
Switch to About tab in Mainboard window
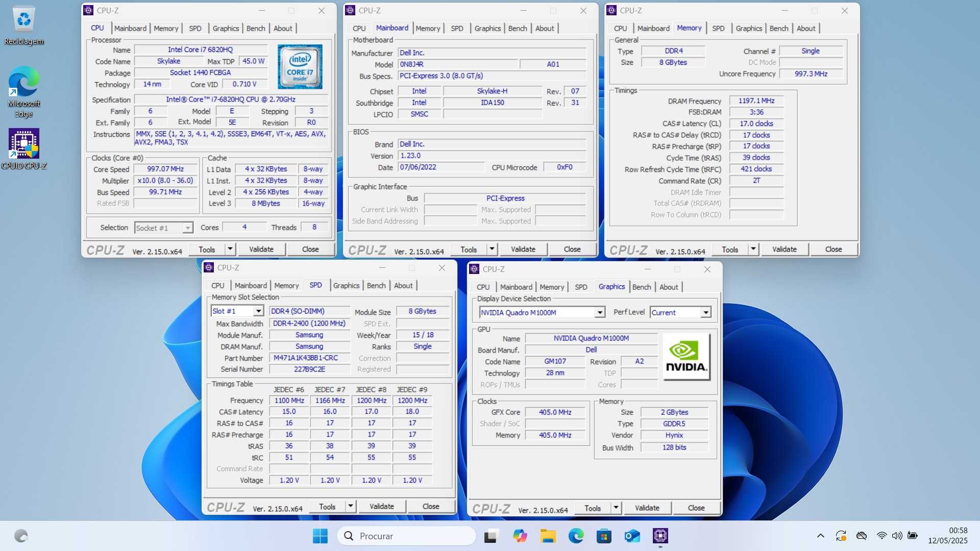[545, 29]
